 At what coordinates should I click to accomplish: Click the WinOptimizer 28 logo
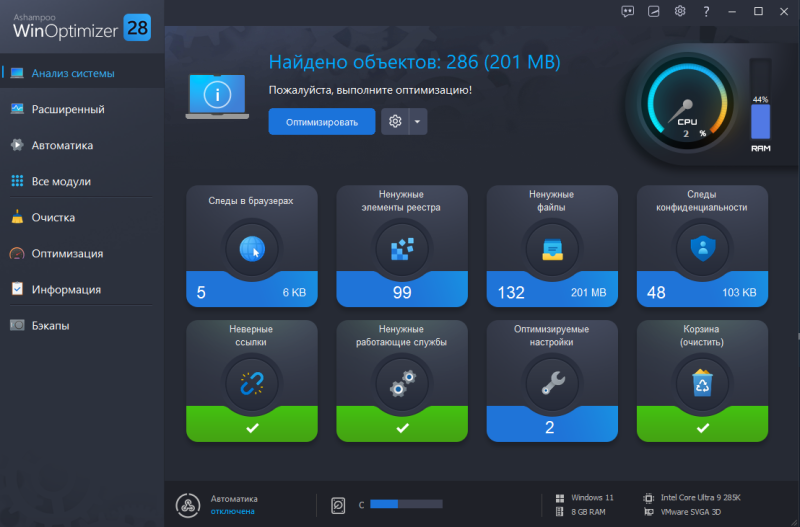click(x=82, y=27)
